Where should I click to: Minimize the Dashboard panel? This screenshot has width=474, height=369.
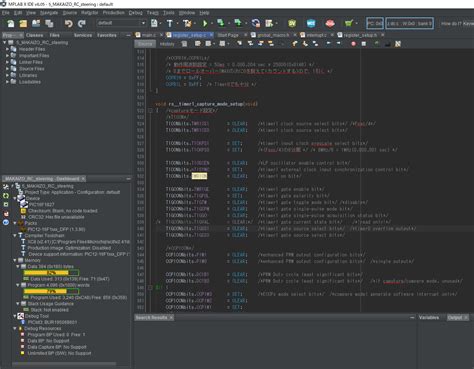pos(128,179)
